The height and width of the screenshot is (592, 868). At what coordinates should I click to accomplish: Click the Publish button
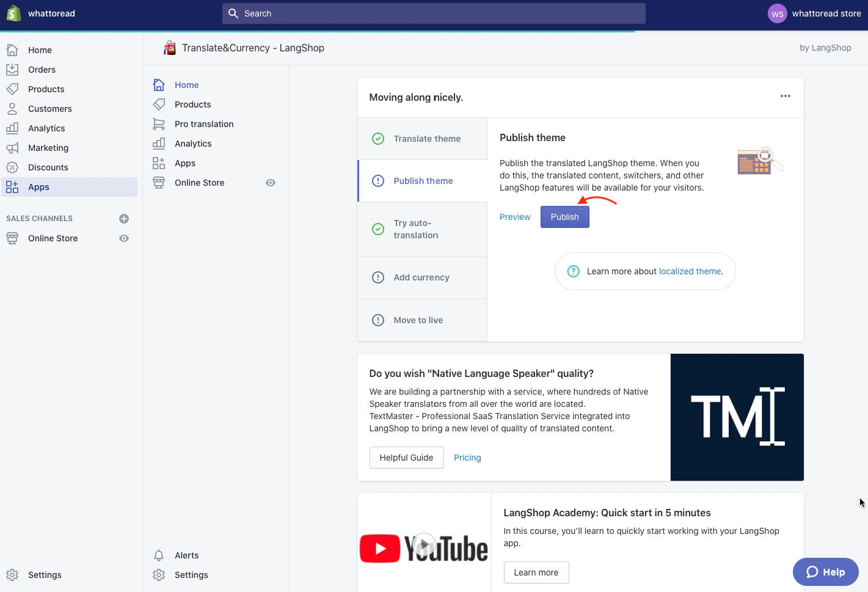point(564,217)
